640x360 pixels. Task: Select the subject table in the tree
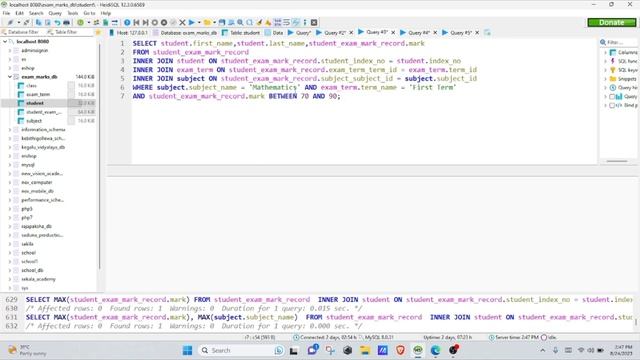34,121
